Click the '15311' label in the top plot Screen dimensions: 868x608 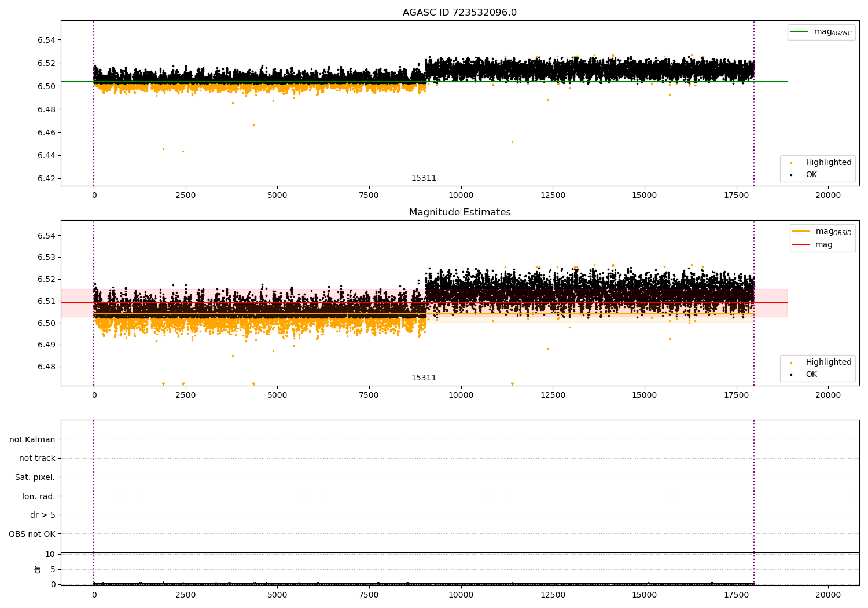click(x=424, y=178)
